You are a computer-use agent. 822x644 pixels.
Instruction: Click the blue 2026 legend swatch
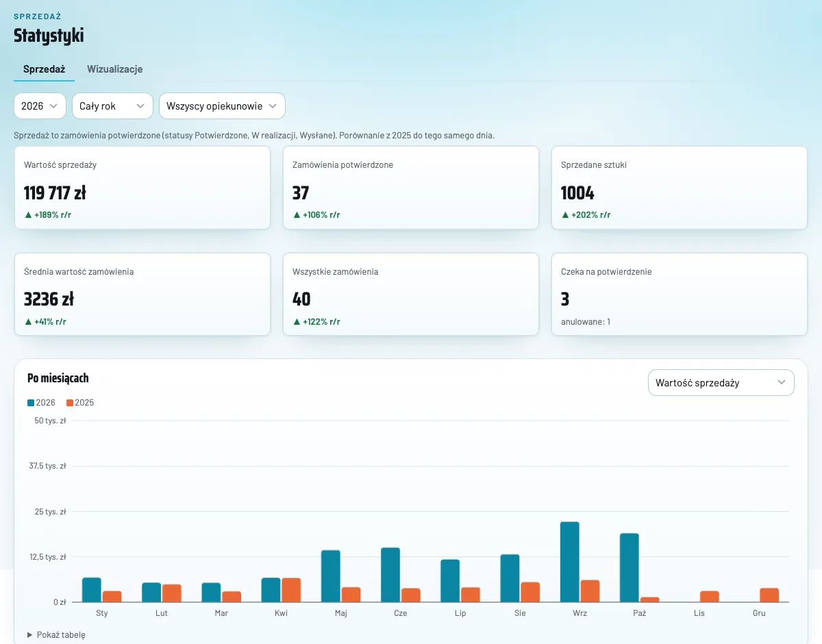[31, 403]
